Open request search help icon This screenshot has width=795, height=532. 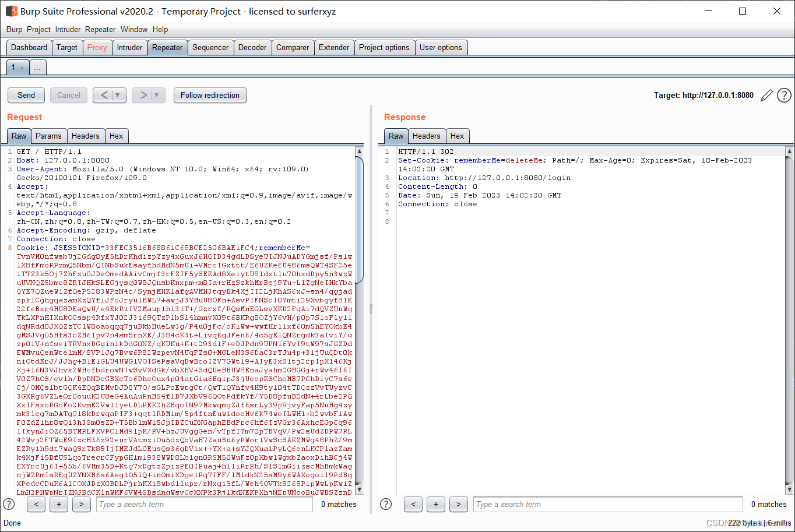[9, 504]
